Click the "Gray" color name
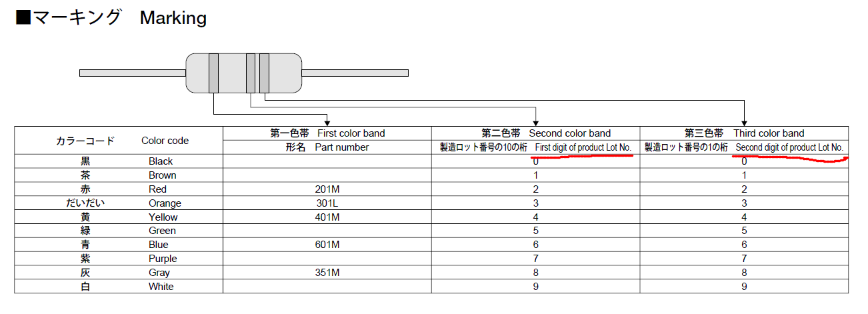The height and width of the screenshot is (314, 868). tap(159, 273)
